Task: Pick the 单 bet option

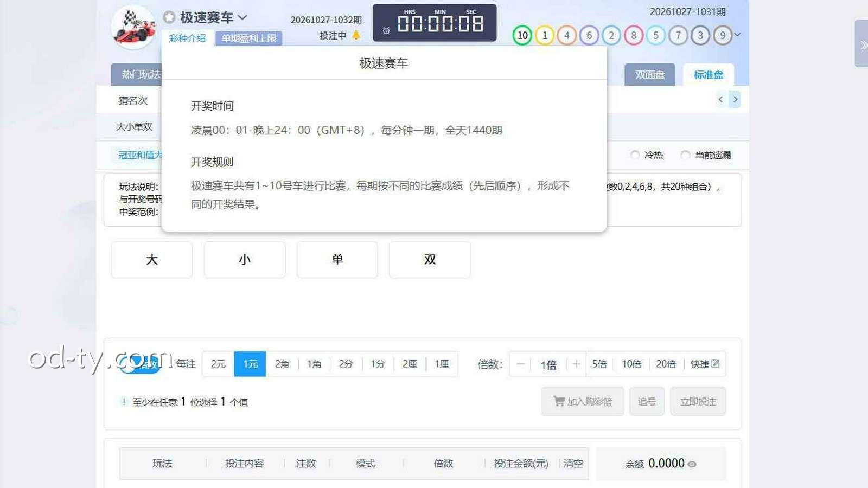Action: (x=337, y=260)
